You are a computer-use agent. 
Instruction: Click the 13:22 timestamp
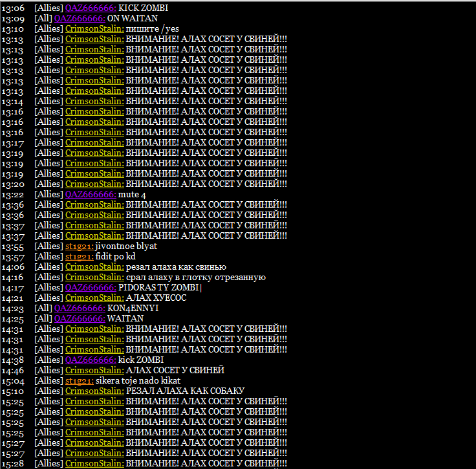tap(13, 195)
